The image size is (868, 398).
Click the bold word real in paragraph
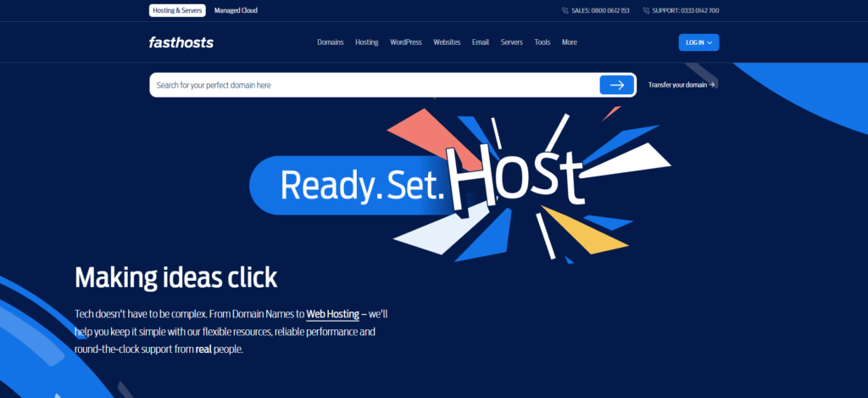tap(203, 350)
